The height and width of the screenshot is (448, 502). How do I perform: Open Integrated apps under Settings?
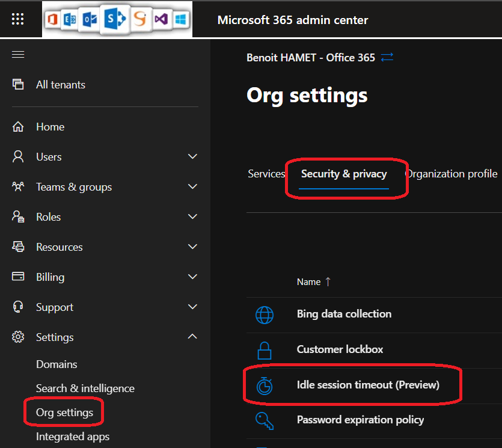coord(72,437)
